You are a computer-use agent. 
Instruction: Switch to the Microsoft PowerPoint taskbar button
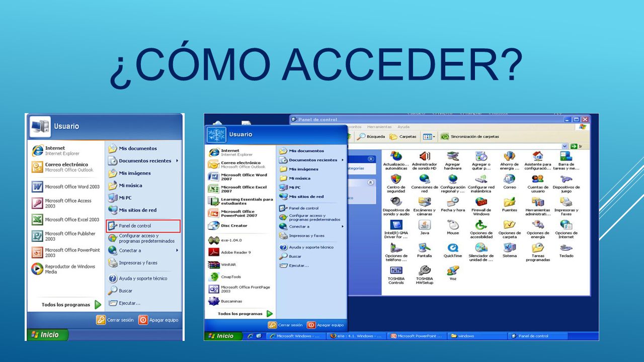pyautogui.click(x=417, y=336)
